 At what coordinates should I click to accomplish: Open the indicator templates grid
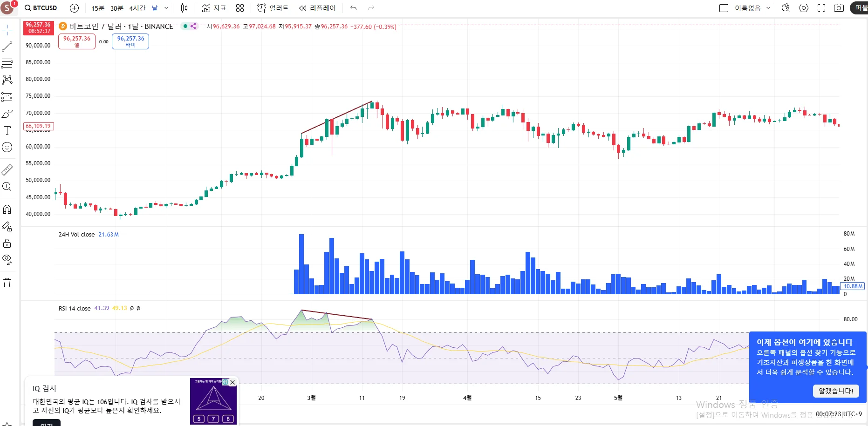240,8
